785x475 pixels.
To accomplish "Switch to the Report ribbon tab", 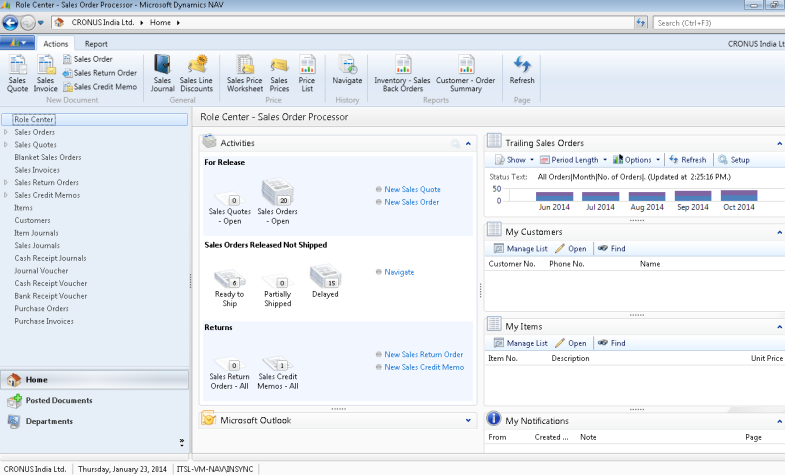I will (96, 44).
